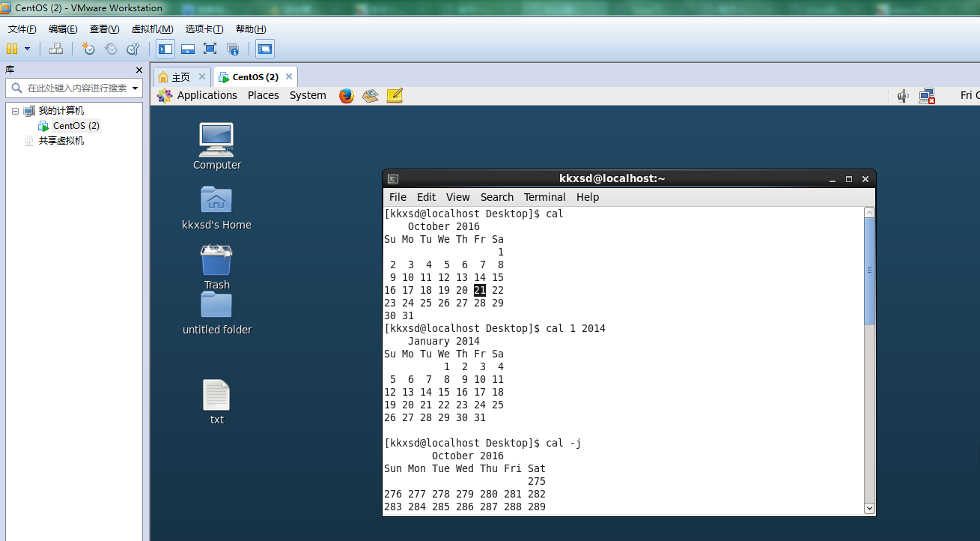Click the terminal scrollbar thumb
Screen dimensions: 980x541
869,270
